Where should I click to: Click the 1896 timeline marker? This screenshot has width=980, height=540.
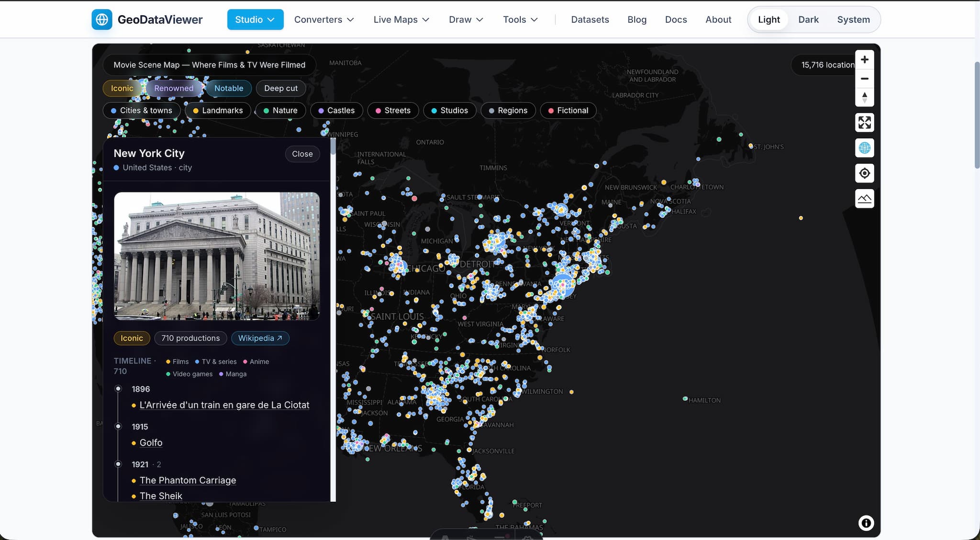coord(118,389)
